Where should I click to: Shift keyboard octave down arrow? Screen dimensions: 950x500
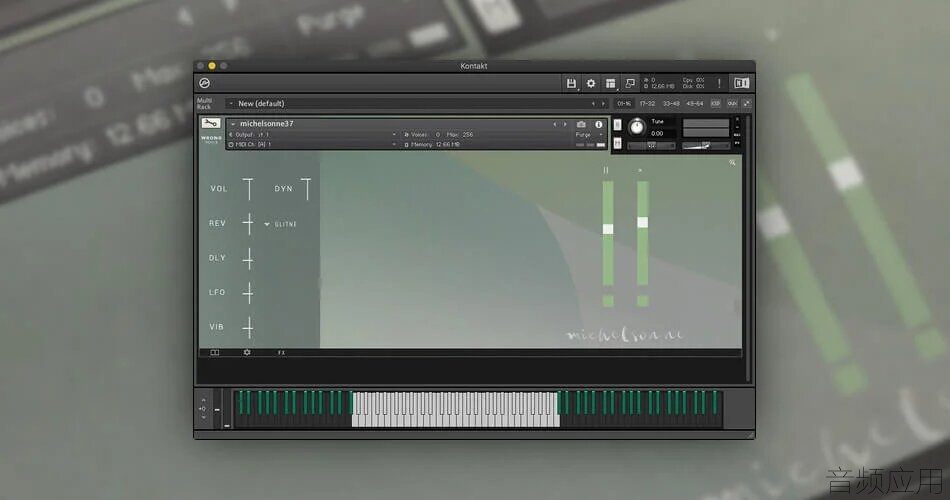203,417
